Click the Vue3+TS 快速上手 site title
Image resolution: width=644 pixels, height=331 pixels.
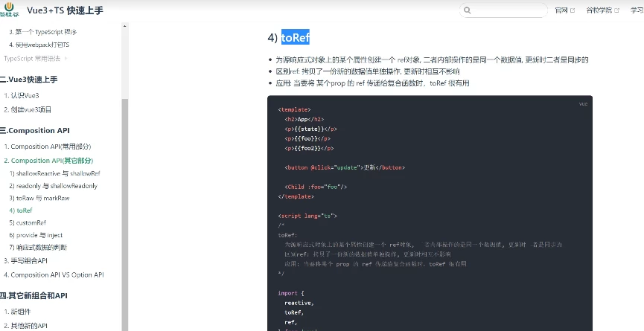point(63,10)
